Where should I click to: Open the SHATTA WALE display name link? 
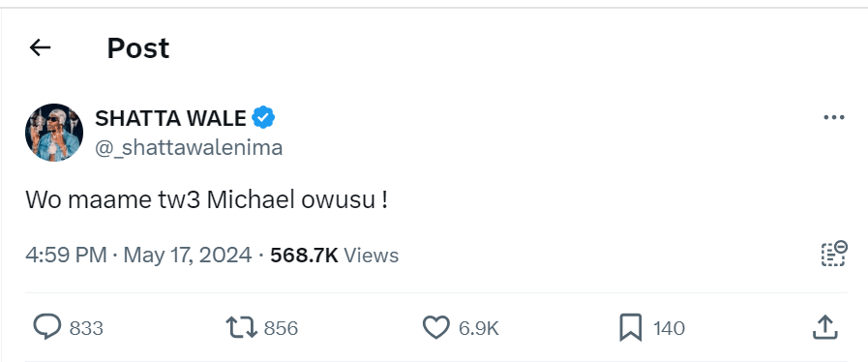pyautogui.click(x=170, y=118)
